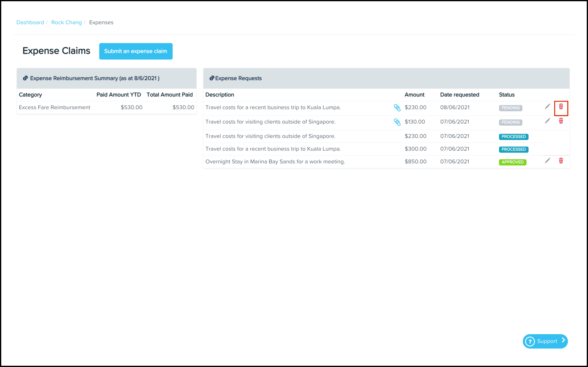588x367 pixels.
Task: Select the $300.00 amount cell
Action: pyautogui.click(x=415, y=149)
